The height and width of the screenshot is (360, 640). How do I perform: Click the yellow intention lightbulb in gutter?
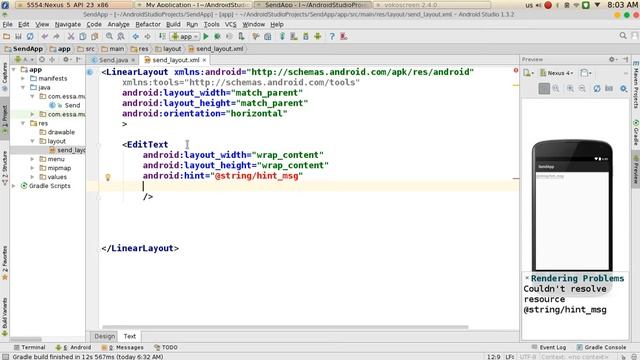pyautogui.click(x=108, y=177)
